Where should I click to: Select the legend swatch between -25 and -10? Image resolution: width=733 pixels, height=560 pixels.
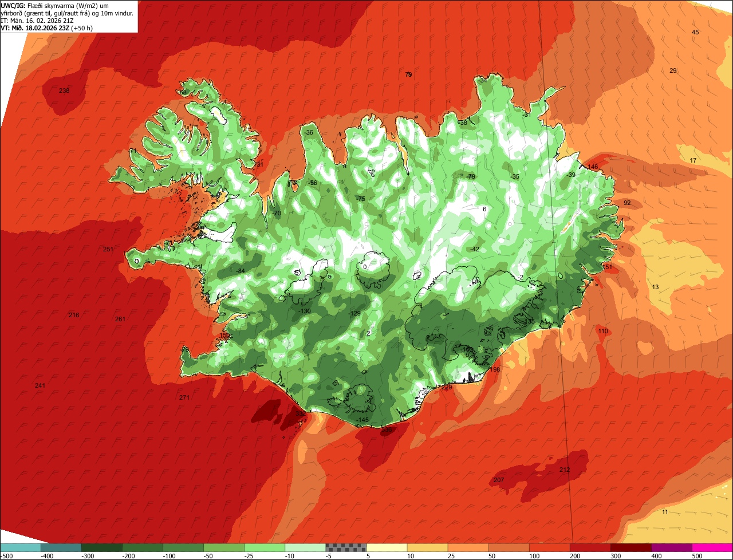(265, 547)
